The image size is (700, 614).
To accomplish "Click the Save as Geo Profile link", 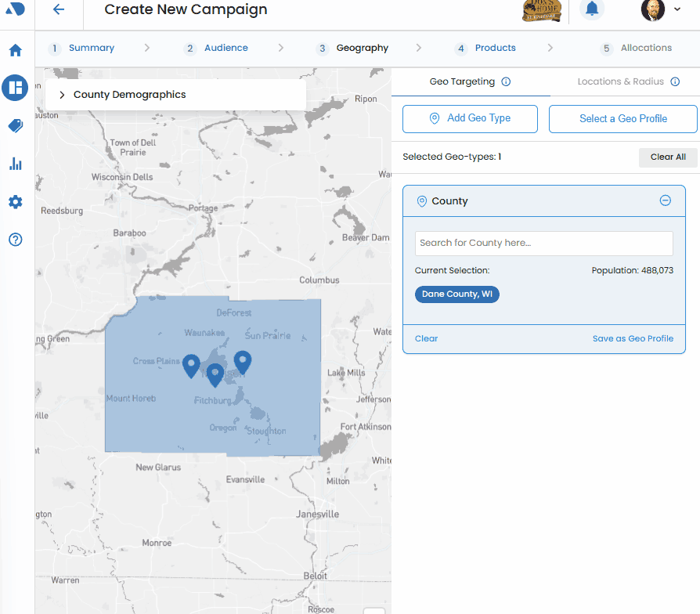I will pos(633,338).
